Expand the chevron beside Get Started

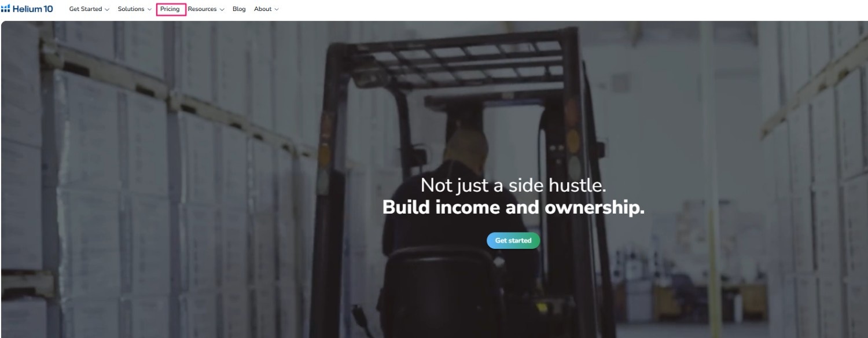pos(107,9)
